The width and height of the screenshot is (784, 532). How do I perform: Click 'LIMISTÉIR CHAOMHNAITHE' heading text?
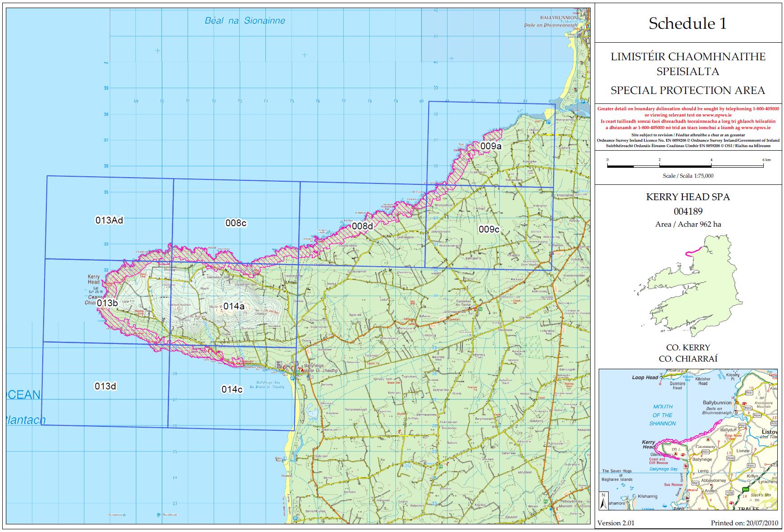pyautogui.click(x=688, y=57)
